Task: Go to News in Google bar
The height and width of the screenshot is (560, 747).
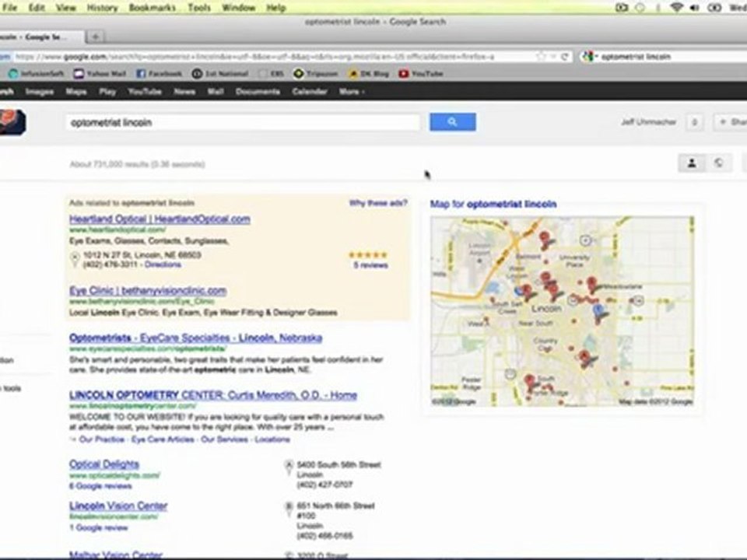Action: coord(185,92)
